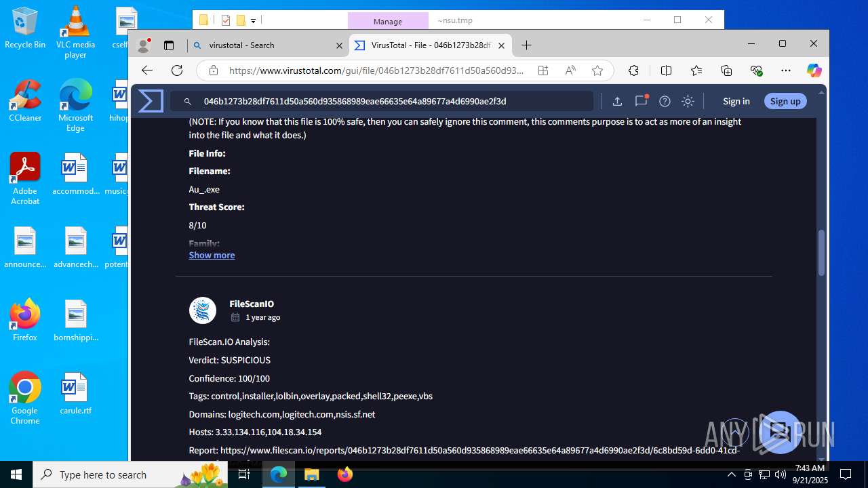Click the text "Confidence: 100/100"
This screenshot has width=868, height=488.
(x=229, y=378)
